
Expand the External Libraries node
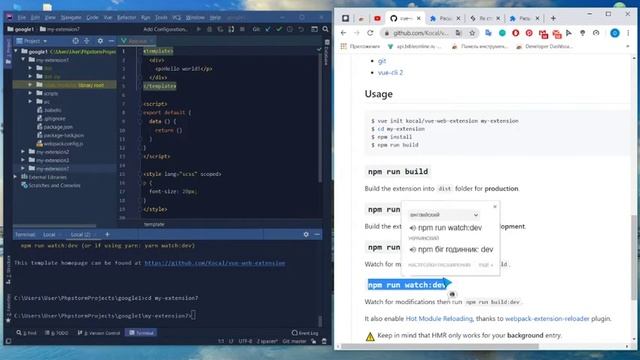click(16, 177)
